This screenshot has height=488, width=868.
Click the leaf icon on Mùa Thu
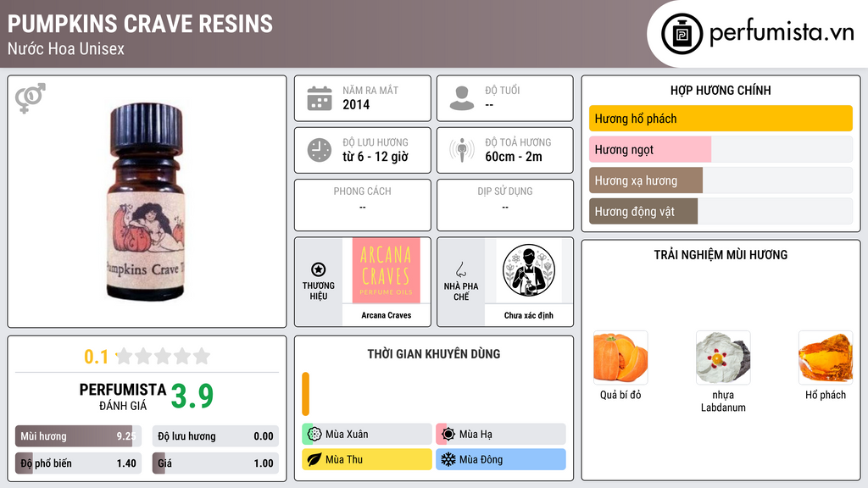tap(314, 459)
